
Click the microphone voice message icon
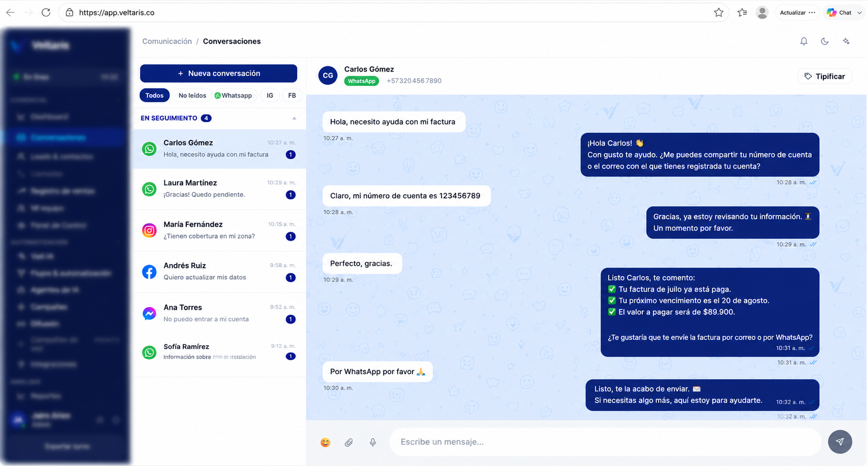coord(373,442)
